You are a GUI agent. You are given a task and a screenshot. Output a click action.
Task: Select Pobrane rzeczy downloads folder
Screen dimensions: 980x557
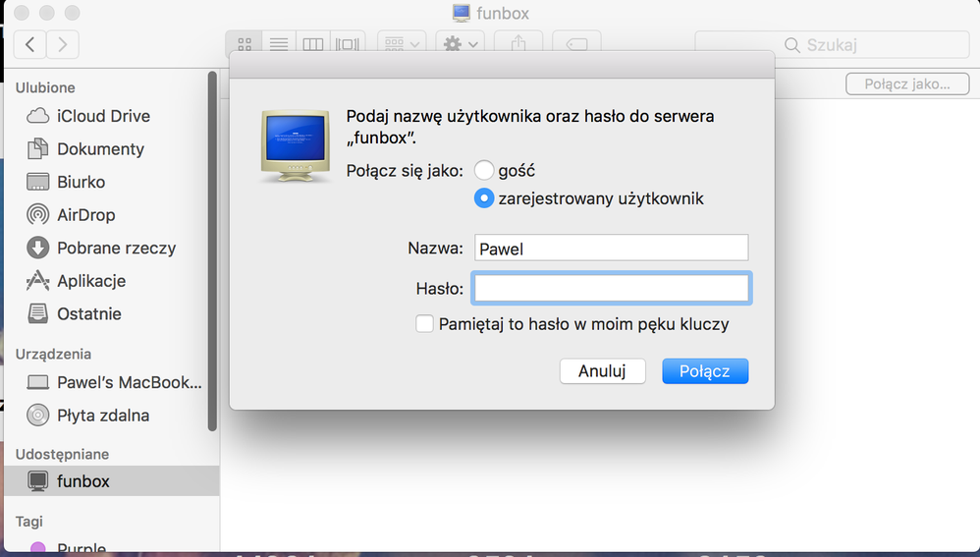(116, 248)
